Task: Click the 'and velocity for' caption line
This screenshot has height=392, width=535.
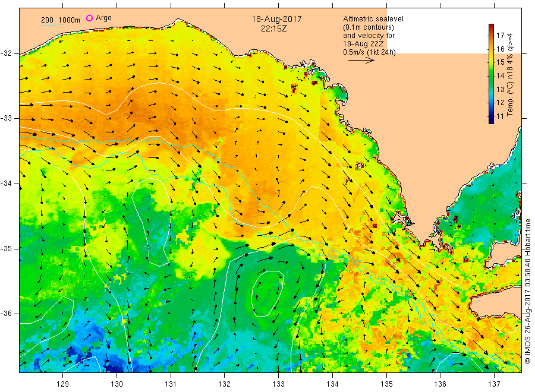Action: pos(369,36)
